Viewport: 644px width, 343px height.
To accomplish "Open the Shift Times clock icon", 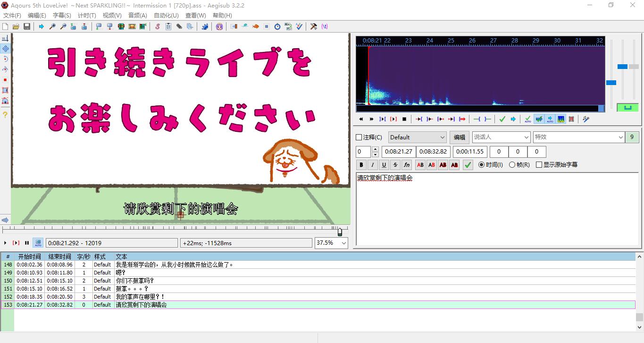I will click(x=277, y=26).
